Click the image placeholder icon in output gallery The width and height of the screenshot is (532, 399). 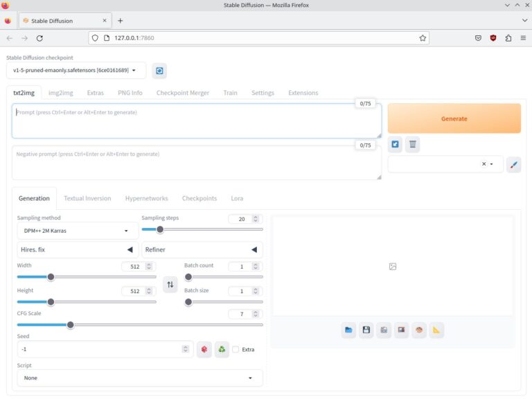[393, 266]
